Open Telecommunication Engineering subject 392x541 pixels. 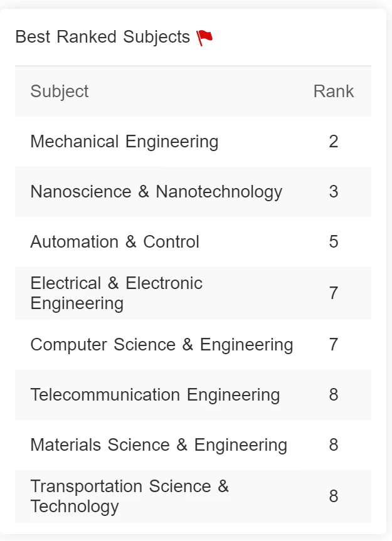(155, 395)
